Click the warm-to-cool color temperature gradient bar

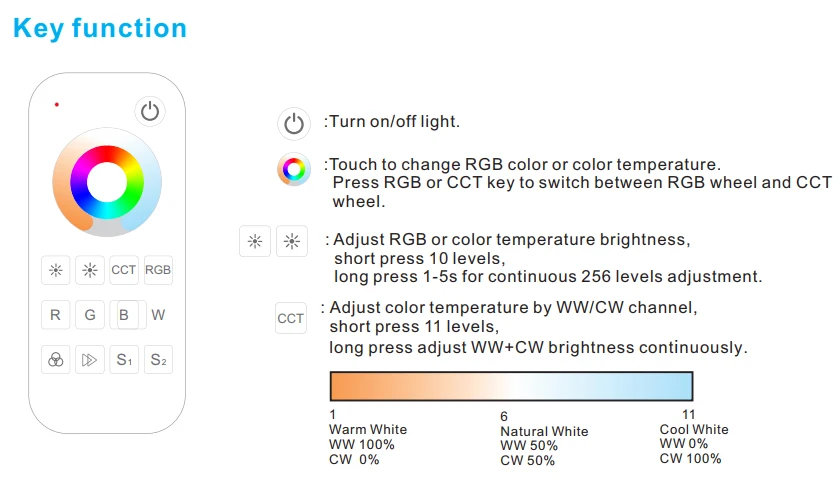point(512,386)
